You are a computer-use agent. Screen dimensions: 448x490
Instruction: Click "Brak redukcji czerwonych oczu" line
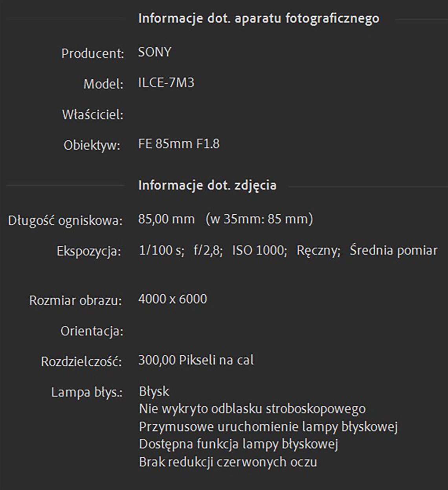[x=228, y=462]
